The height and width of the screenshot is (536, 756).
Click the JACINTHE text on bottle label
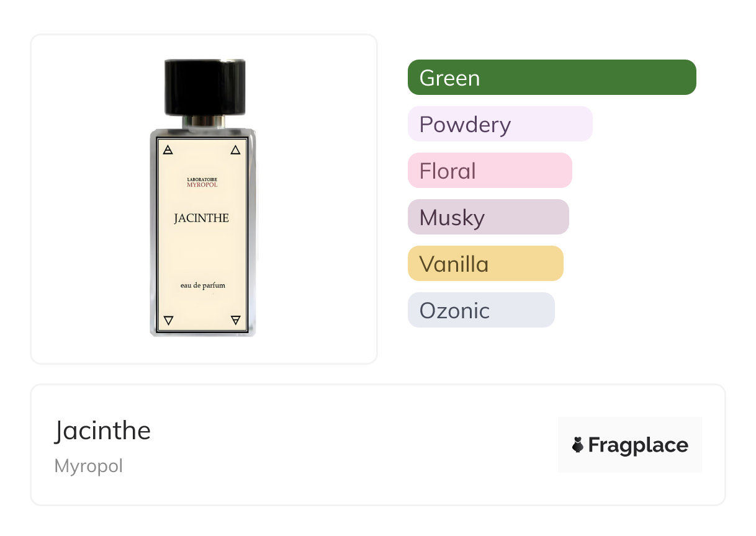pos(201,218)
